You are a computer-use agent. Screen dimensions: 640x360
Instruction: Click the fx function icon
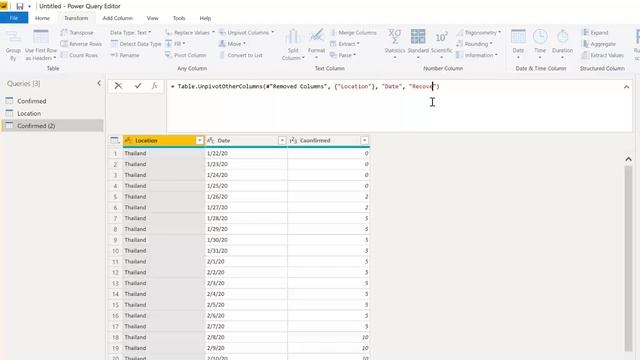click(155, 86)
